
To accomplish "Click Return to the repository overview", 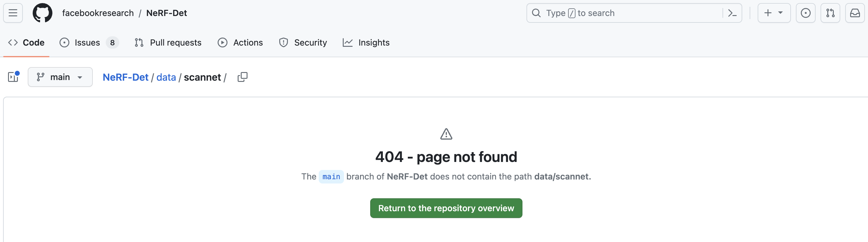I will [x=446, y=208].
